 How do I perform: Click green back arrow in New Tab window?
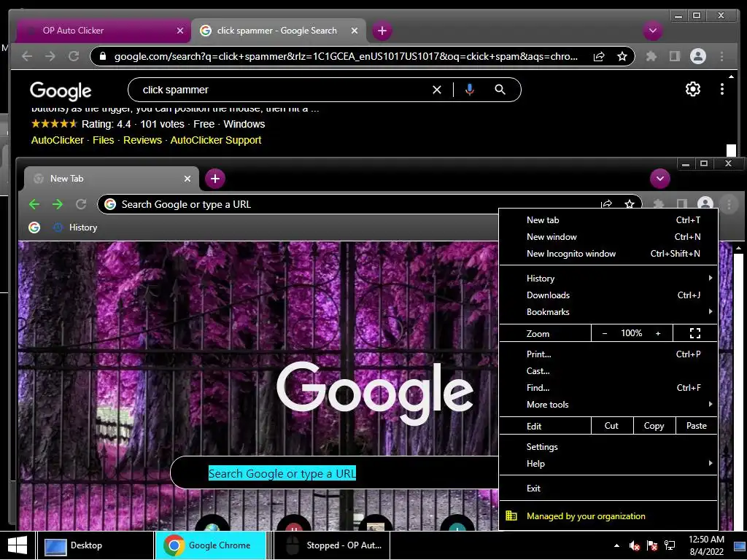(34, 204)
